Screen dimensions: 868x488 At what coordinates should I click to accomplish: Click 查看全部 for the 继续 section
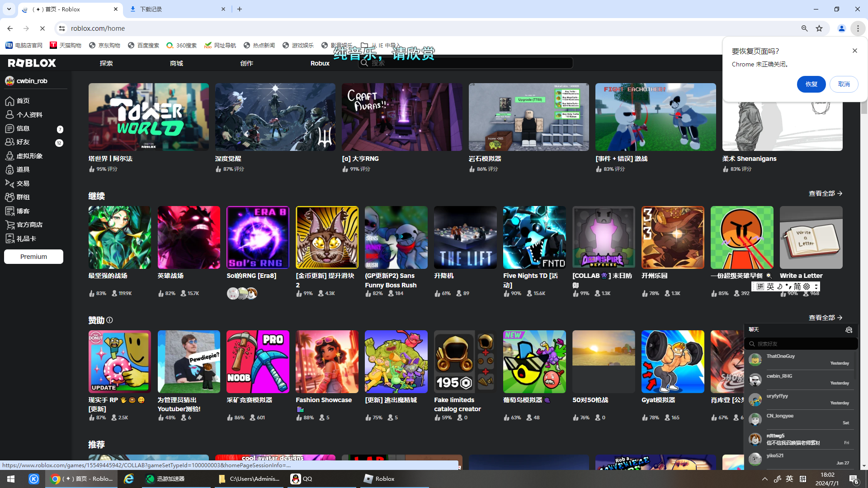pyautogui.click(x=826, y=193)
